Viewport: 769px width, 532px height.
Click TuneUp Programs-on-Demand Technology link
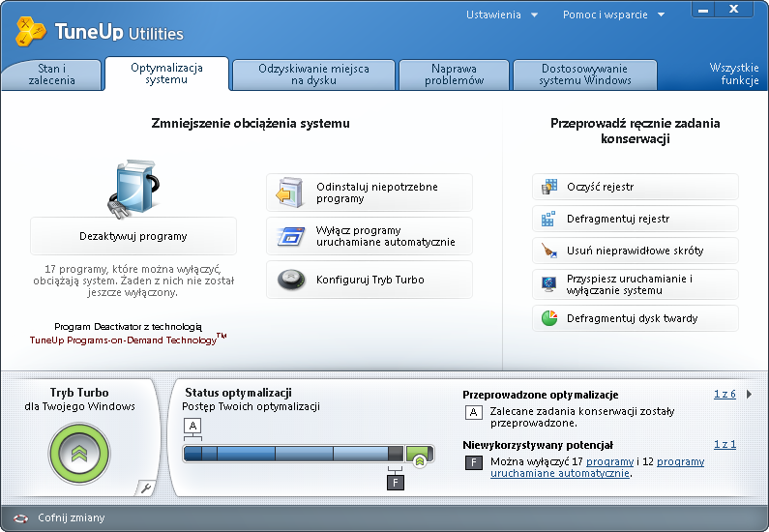point(128,340)
